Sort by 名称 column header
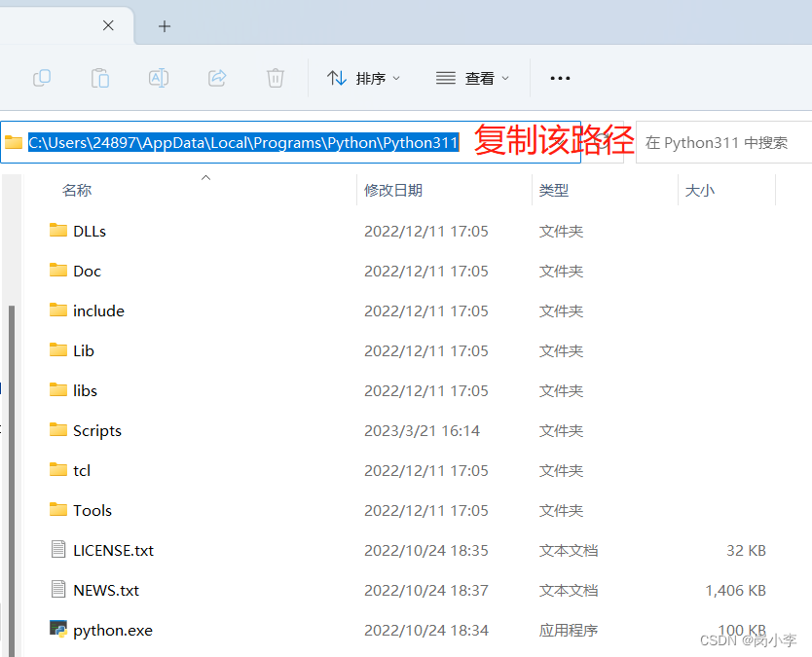Screen dimensions: 812x657 click(x=77, y=191)
